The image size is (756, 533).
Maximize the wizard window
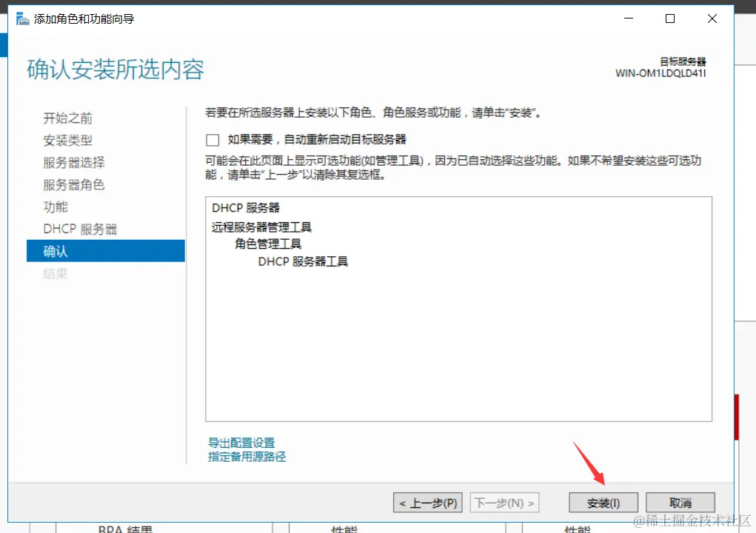coord(670,19)
